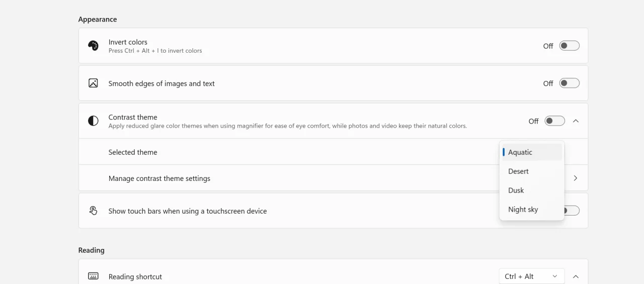Click the touch hand icon
This screenshot has height=284, width=644.
pos(93,211)
